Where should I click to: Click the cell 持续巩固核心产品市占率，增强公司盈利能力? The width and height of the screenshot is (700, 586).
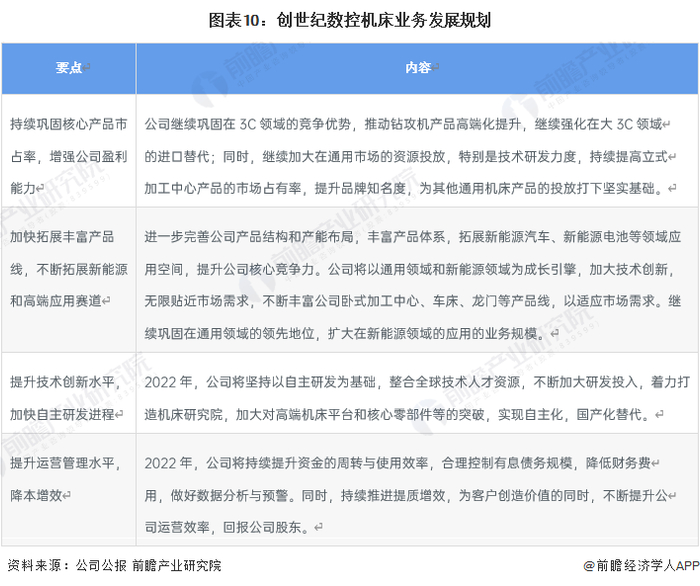point(69,150)
